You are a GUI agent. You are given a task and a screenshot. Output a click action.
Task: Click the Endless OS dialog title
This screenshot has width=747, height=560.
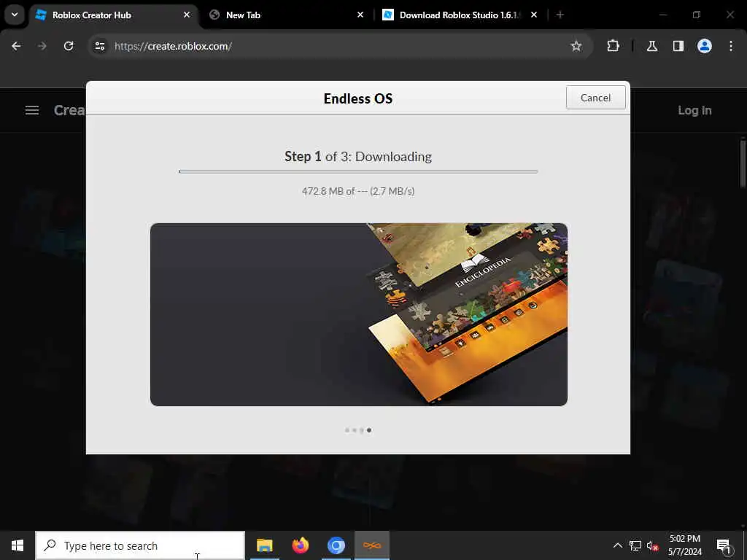(x=358, y=98)
